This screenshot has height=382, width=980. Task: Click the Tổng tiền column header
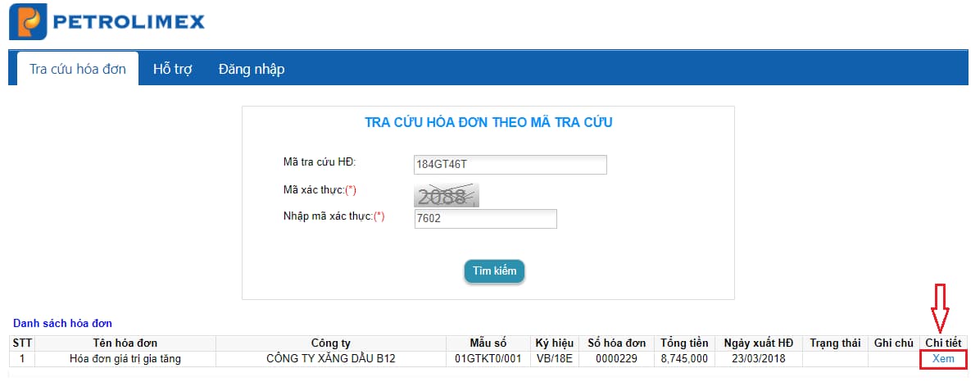pyautogui.click(x=684, y=343)
